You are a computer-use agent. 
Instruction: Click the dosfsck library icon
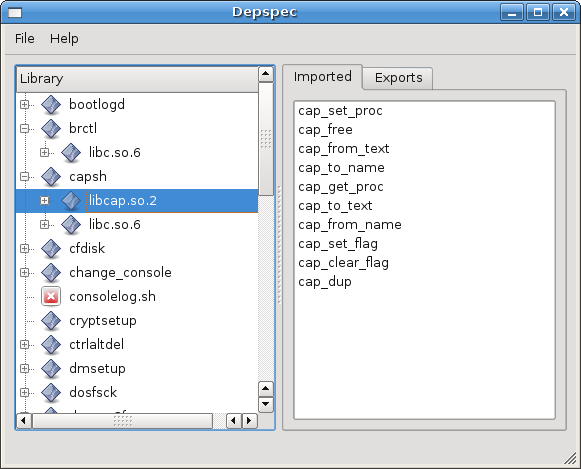tap(51, 393)
